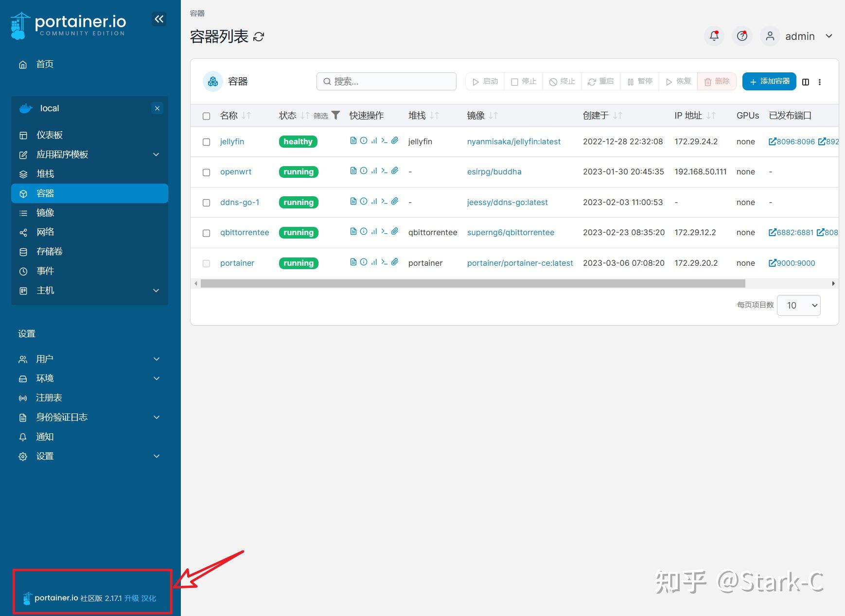This screenshot has height=616, width=845.
Task: Change items per page from 10
Action: (x=799, y=305)
